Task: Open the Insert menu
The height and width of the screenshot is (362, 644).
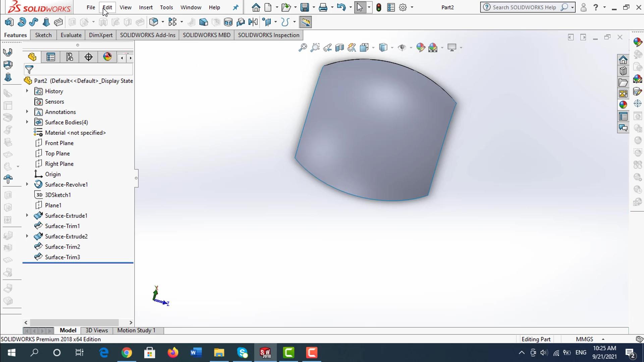Action: click(146, 7)
